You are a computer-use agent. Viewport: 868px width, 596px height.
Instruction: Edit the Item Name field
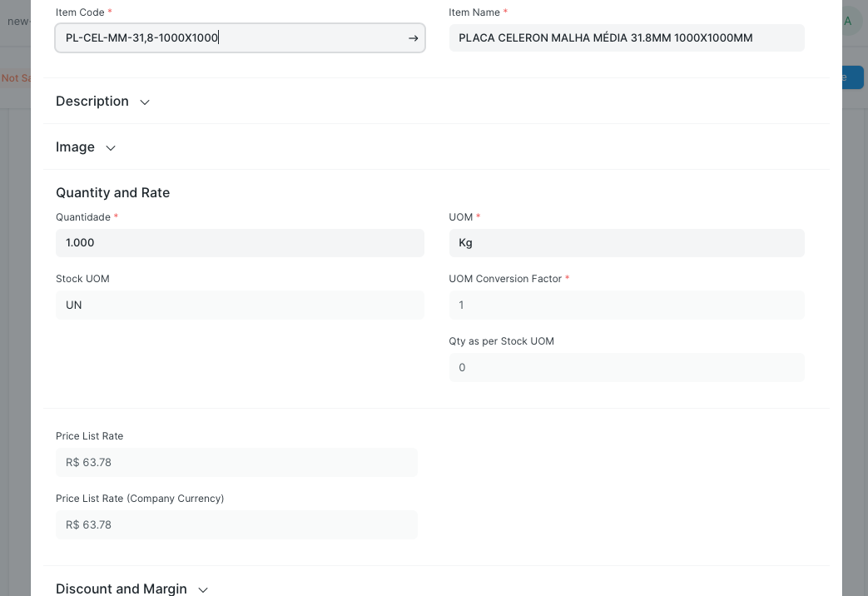pyautogui.click(x=627, y=37)
